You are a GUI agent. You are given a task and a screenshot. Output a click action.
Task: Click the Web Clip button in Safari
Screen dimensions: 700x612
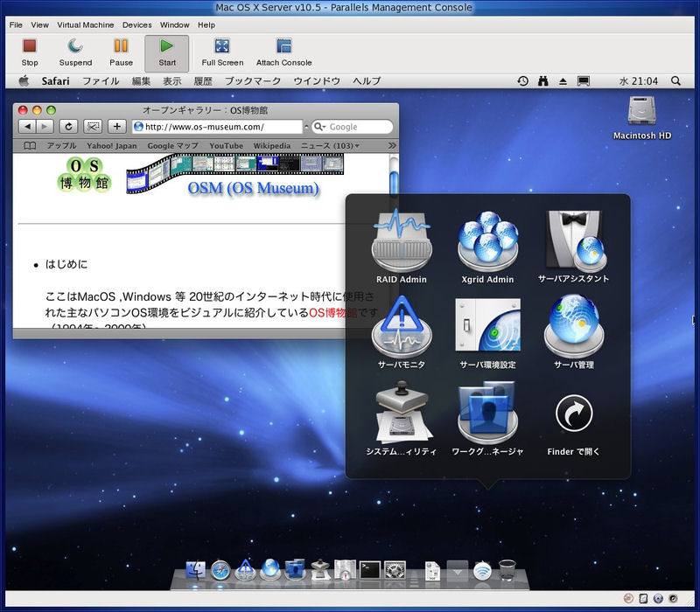(93, 127)
